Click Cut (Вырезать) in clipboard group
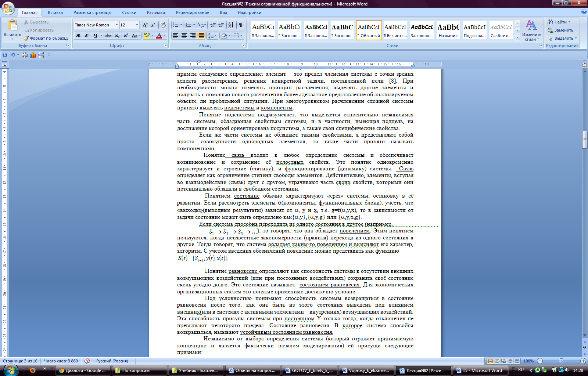Image resolution: width=588 pixels, height=376 pixels. pyautogui.click(x=36, y=22)
